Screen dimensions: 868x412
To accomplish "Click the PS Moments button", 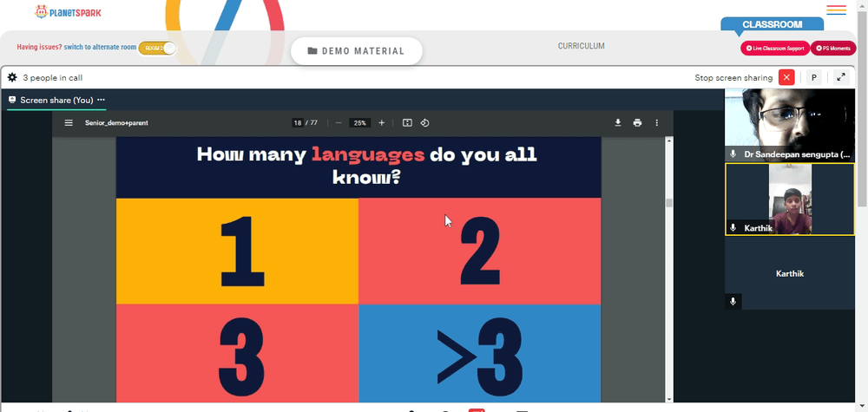I will [833, 48].
